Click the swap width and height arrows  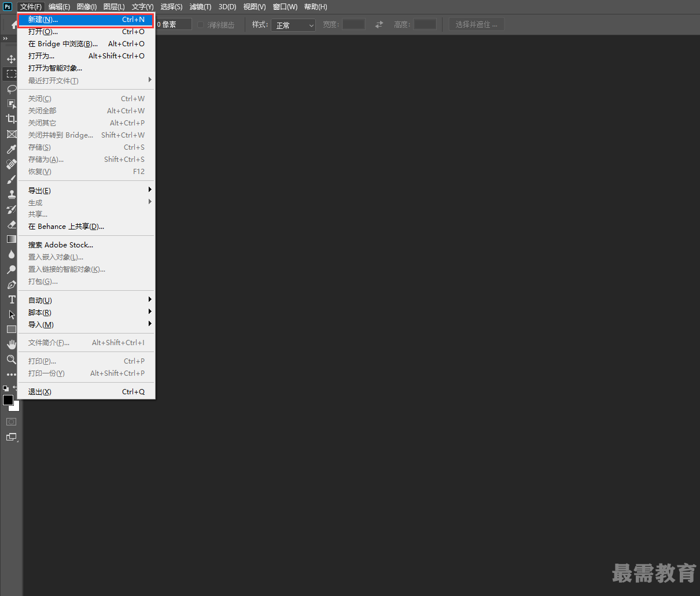coord(379,24)
